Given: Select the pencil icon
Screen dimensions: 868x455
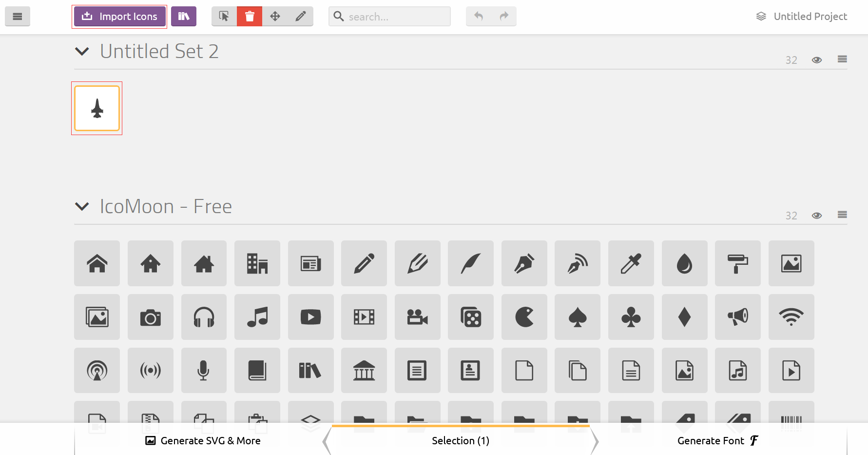Looking at the screenshot, I should [x=364, y=263].
